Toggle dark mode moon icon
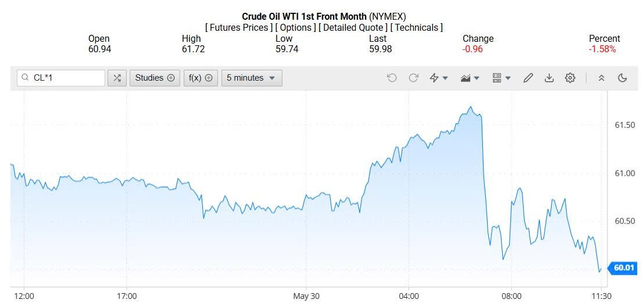This screenshot has height=303, width=644. click(622, 78)
